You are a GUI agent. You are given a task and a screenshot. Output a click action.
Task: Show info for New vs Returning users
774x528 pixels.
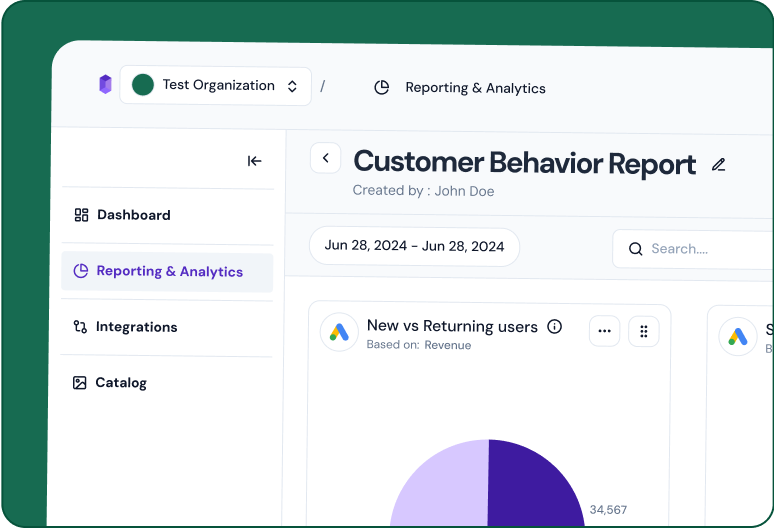tap(554, 327)
